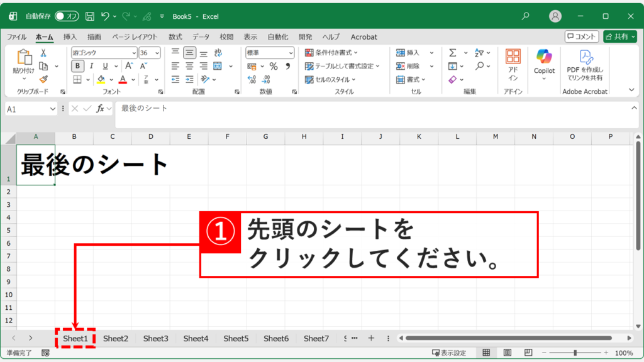This screenshot has width=644, height=362.
Task: Select the bold formatting icon
Action: click(x=77, y=65)
